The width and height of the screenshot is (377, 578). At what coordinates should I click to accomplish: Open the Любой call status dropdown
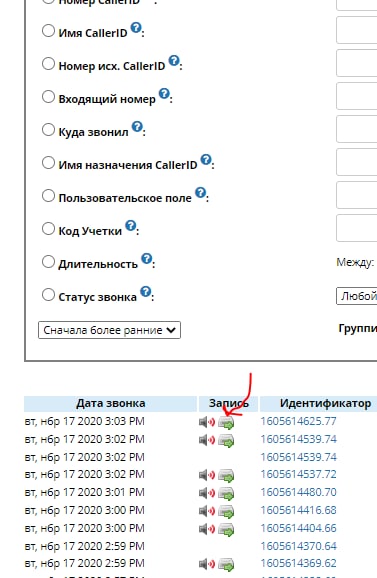pyautogui.click(x=357, y=296)
